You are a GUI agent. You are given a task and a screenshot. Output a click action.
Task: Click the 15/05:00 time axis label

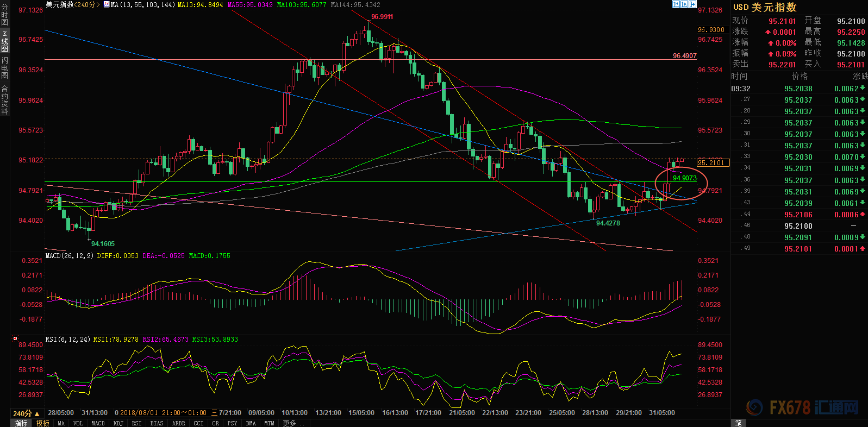361,413
